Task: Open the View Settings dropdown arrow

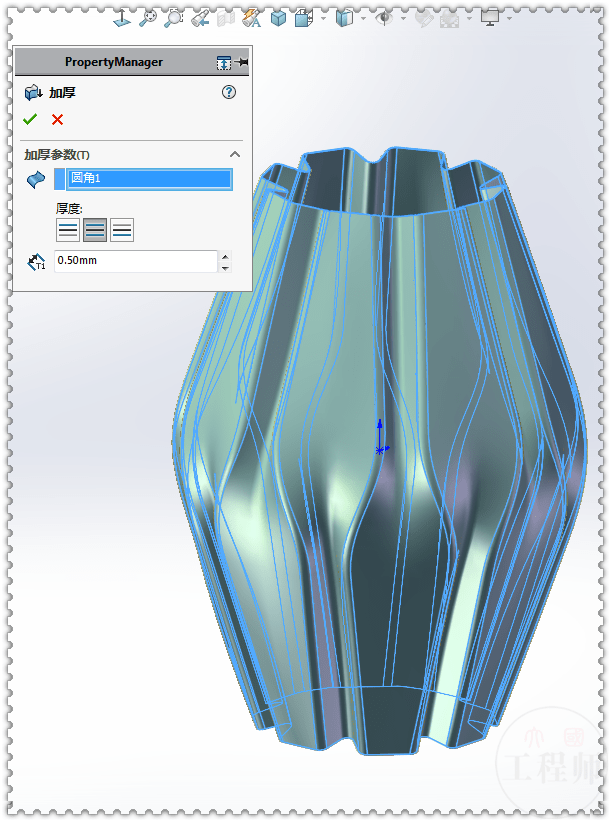Action: click(509, 18)
